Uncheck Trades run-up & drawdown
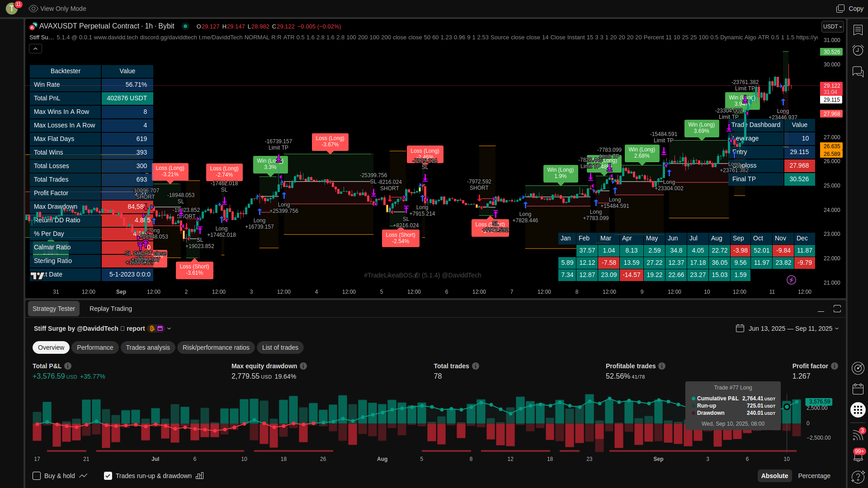Screen dimensions: 868x488 (x=108, y=476)
